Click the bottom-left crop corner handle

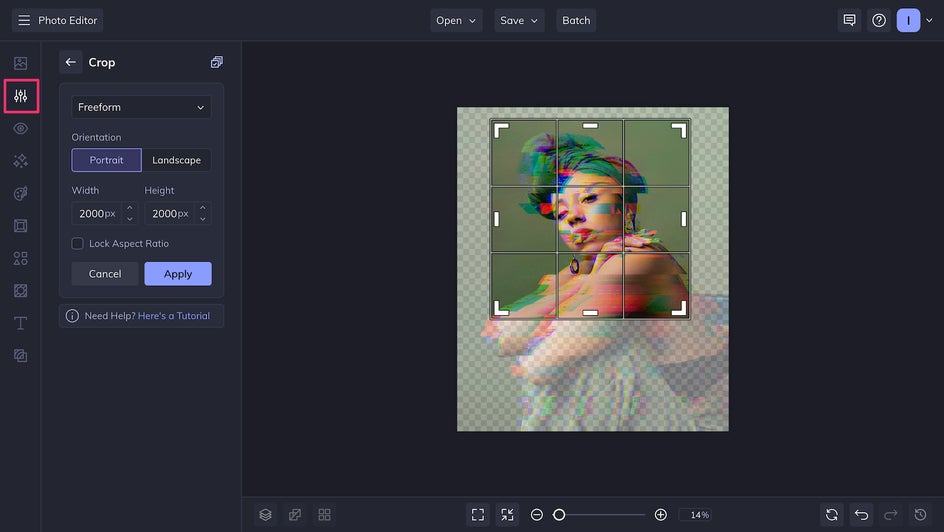500,309
